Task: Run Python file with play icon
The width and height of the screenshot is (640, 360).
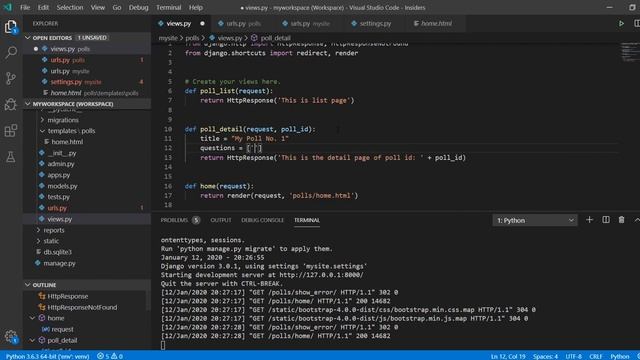Action: 621,24
